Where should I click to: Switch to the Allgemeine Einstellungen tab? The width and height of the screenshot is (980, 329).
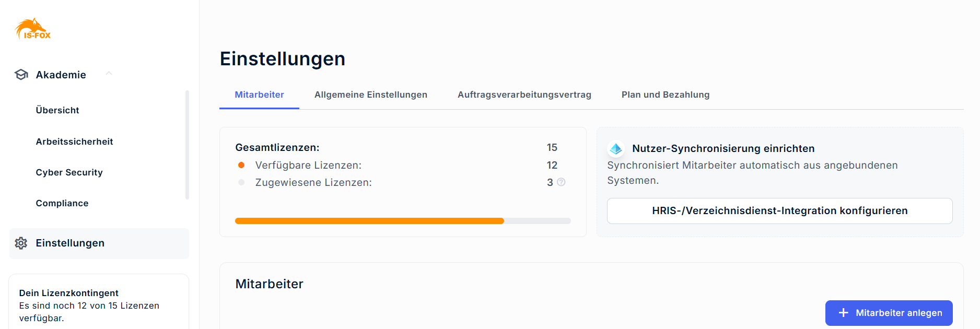tap(370, 95)
